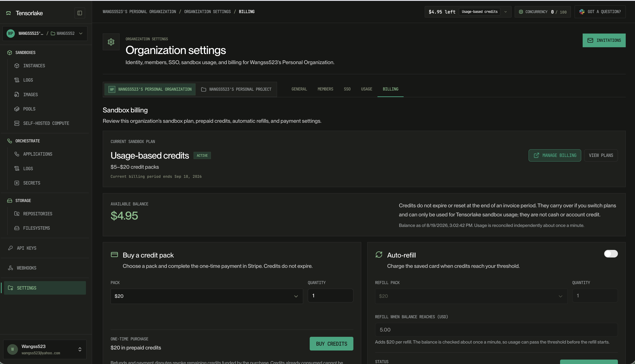
Task: Click Organization Settings breadcrumb link
Action: click(x=208, y=12)
